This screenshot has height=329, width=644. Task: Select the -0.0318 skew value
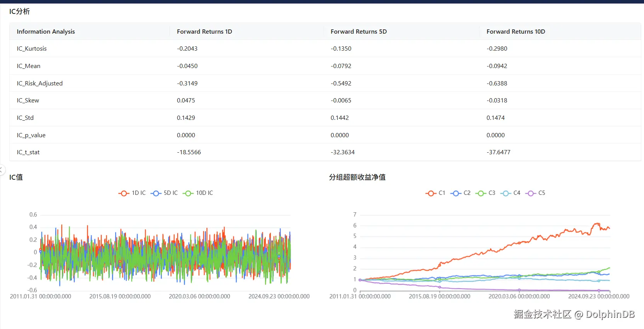pyautogui.click(x=497, y=101)
